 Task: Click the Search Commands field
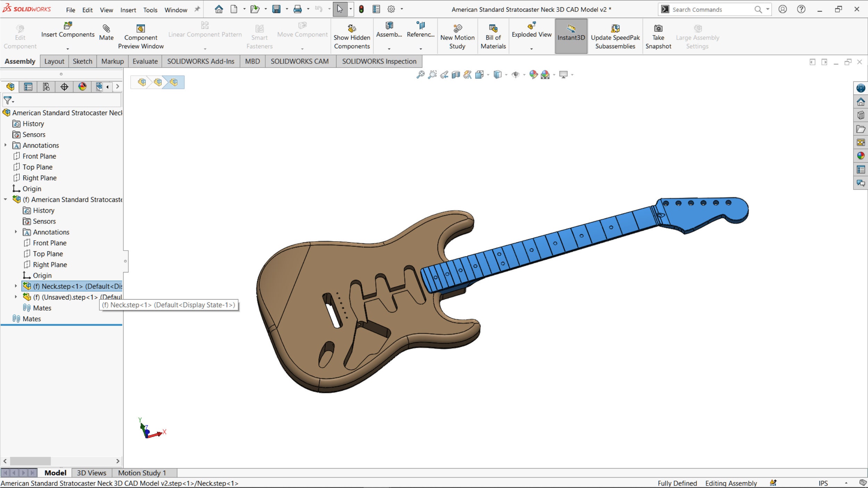[714, 9]
